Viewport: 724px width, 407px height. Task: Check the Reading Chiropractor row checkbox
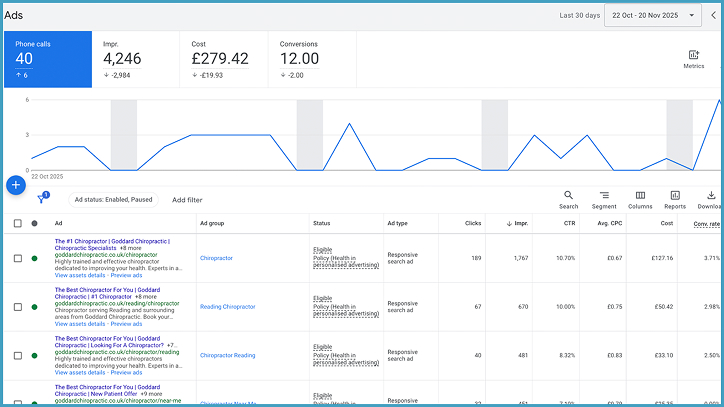(x=17, y=307)
